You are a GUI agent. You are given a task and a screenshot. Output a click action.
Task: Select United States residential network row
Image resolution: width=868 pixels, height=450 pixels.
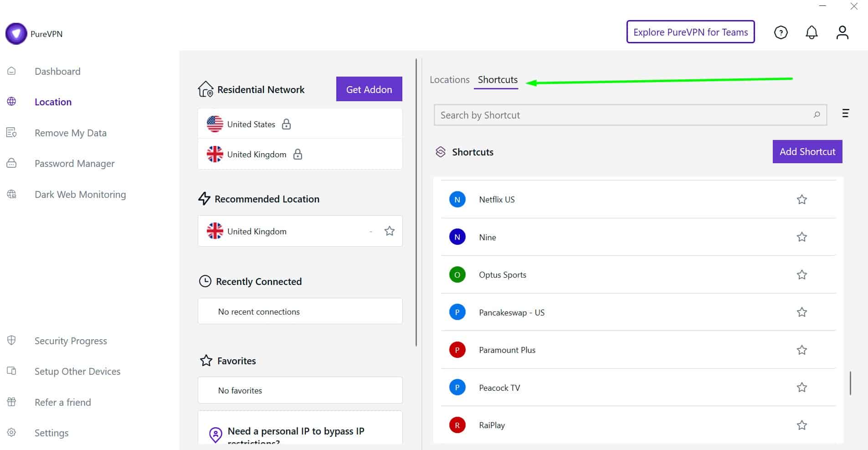[300, 124]
